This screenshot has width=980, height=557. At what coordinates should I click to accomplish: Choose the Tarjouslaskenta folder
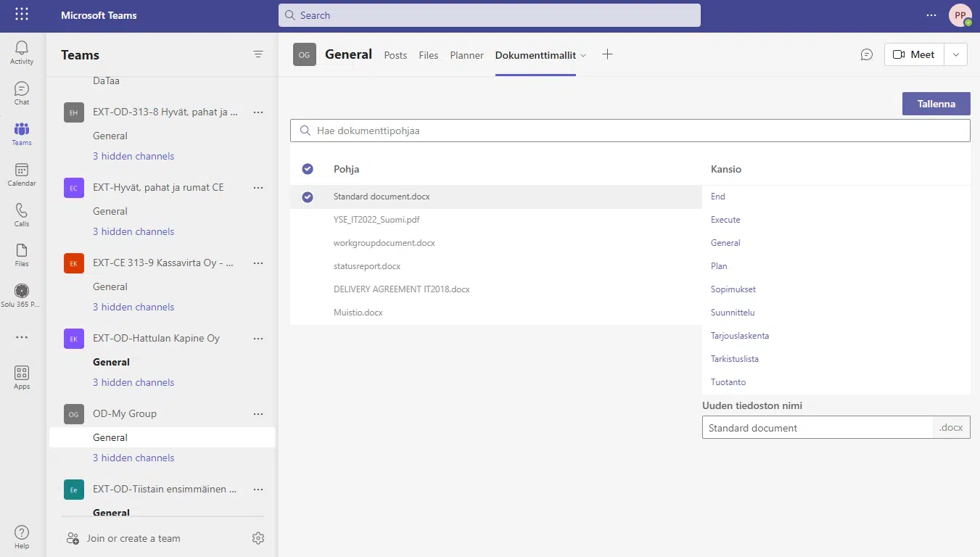coord(740,336)
